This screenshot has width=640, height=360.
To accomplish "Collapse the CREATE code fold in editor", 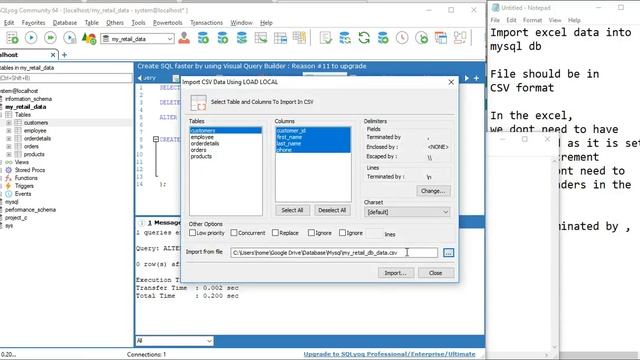I will 156,139.
